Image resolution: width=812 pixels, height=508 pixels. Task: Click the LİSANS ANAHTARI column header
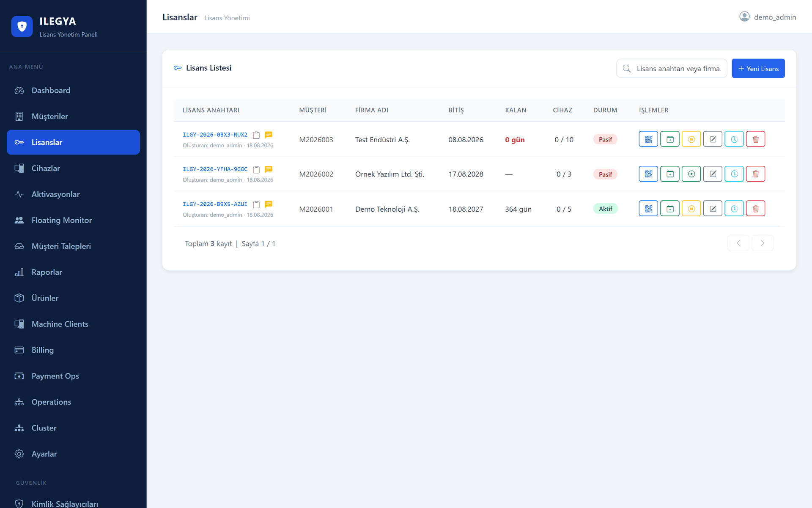[211, 110]
